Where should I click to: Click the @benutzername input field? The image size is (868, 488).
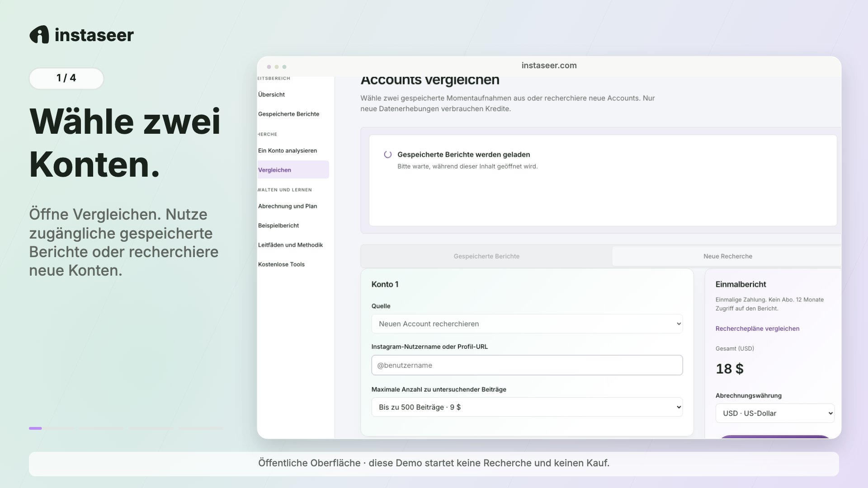pos(527,365)
